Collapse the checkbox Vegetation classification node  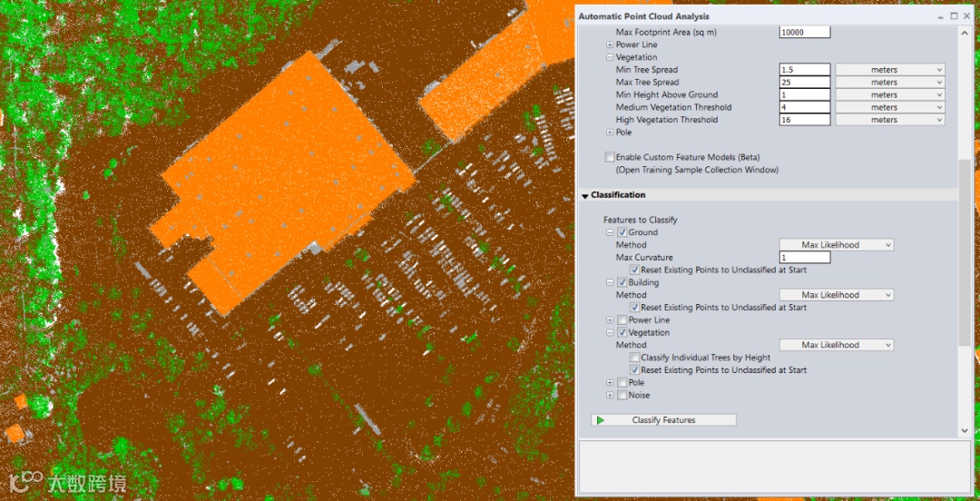tap(610, 332)
